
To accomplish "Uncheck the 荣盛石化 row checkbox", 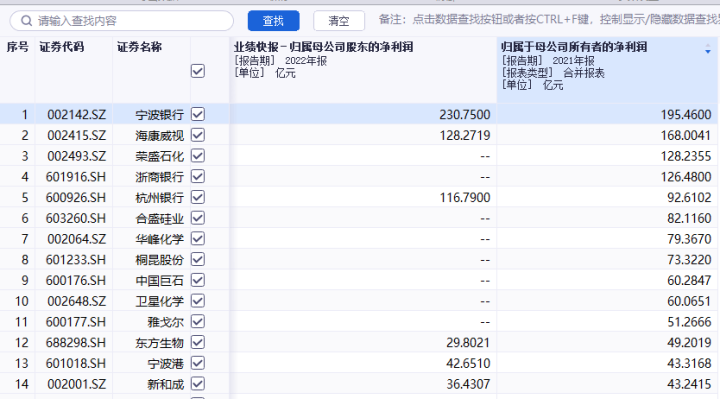I will 198,156.
